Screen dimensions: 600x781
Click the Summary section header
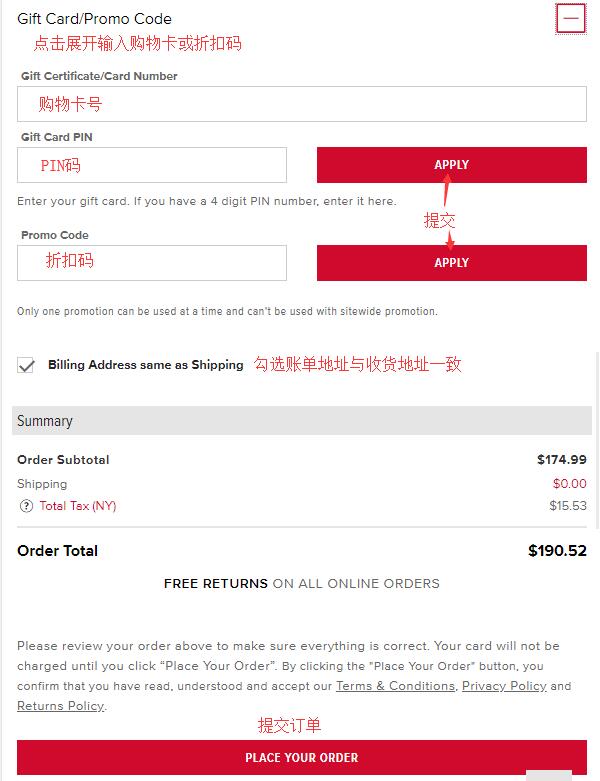click(x=302, y=420)
